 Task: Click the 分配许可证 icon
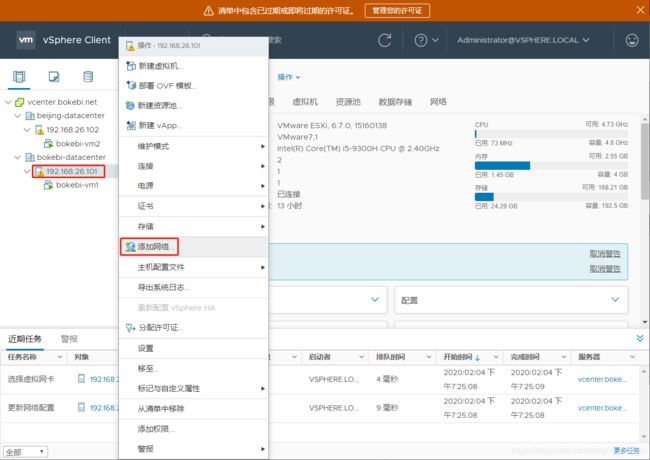pyautogui.click(x=130, y=328)
